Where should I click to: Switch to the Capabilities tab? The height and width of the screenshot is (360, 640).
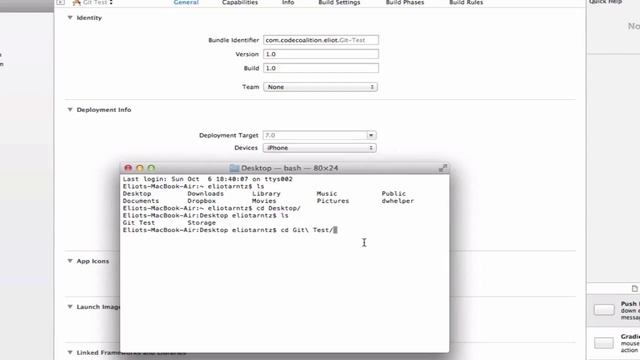240,2
